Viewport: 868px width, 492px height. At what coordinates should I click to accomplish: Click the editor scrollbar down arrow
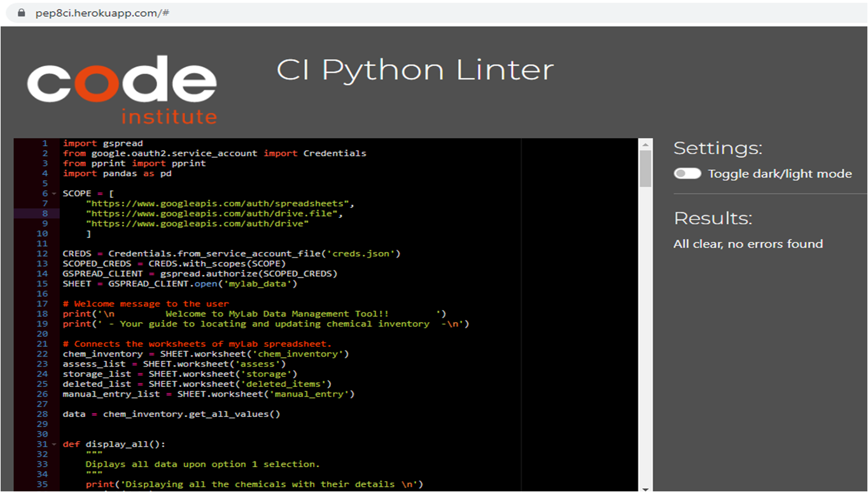pos(645,488)
